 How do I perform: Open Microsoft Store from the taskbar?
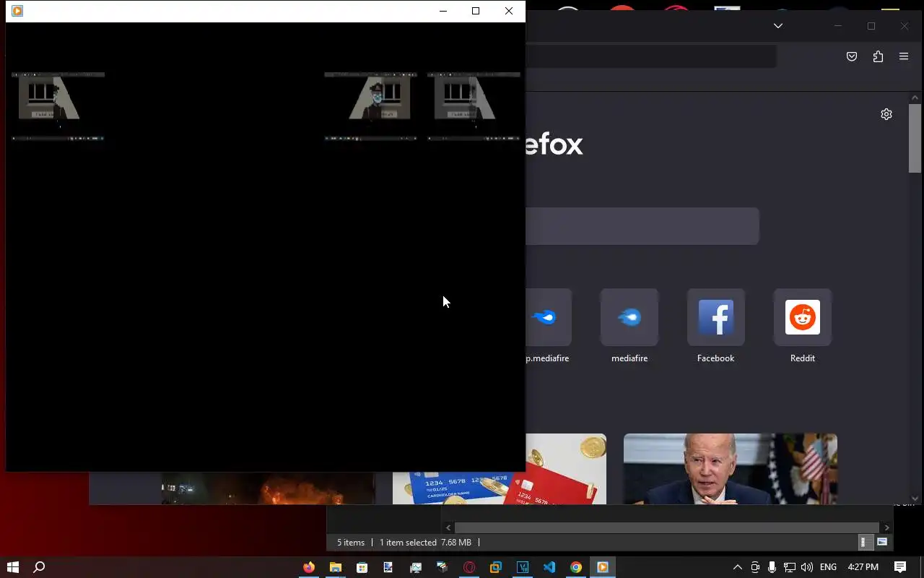click(x=362, y=567)
